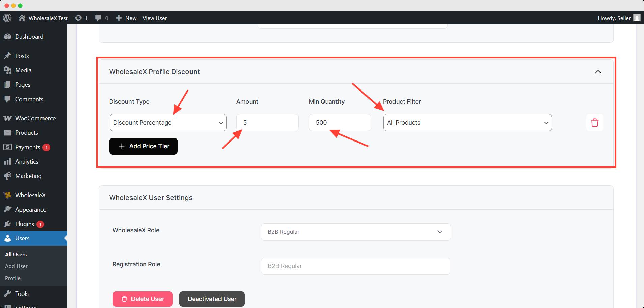Click the Registration Role field
Image resolution: width=644 pixels, height=308 pixels.
356,266
